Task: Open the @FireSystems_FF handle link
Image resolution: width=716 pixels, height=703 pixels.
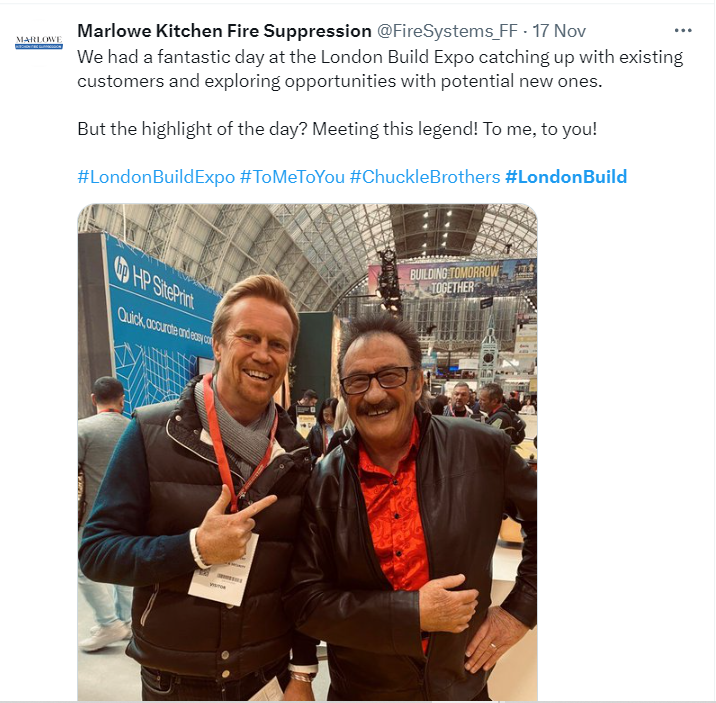Action: point(447,31)
